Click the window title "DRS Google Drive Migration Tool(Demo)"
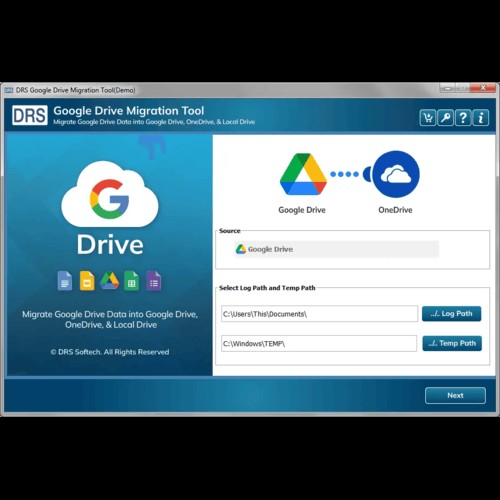The image size is (500, 500). pos(76,90)
